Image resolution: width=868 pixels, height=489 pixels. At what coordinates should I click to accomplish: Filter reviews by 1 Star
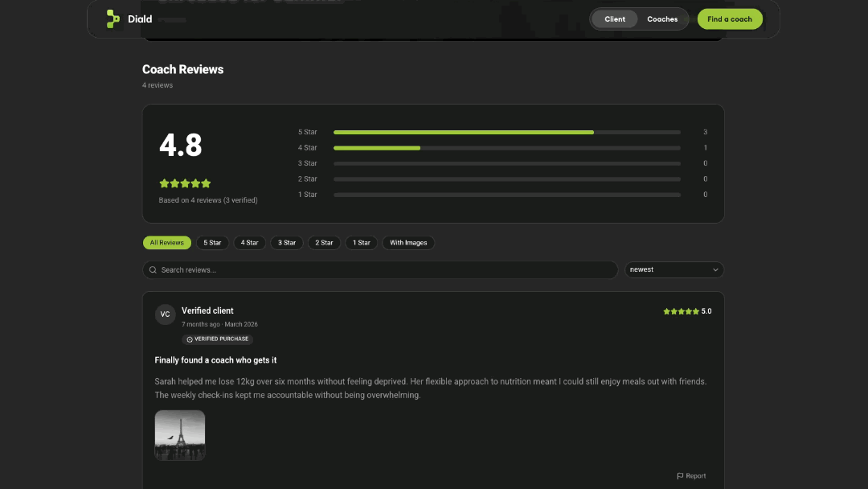click(362, 243)
